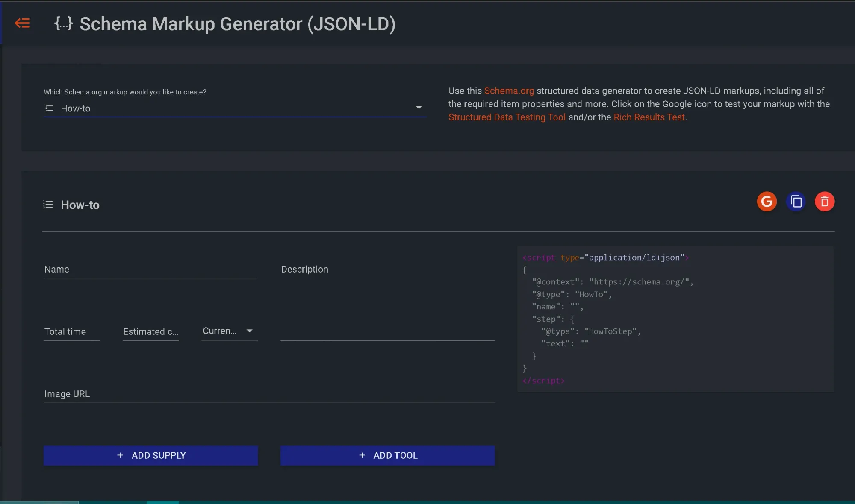The width and height of the screenshot is (855, 504).
Task: Select the generated JSON-LD code block
Action: click(x=675, y=318)
